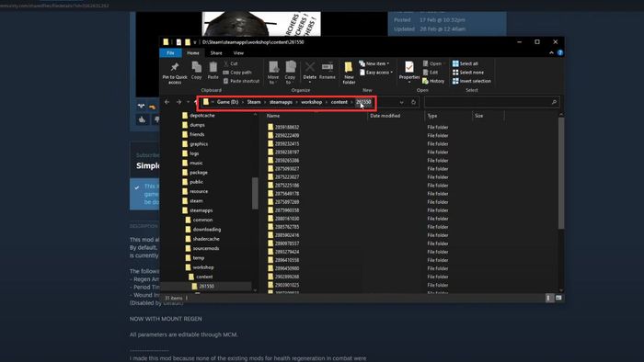The height and width of the screenshot is (362, 644).
Task: Click the Quick Access toolbar new folder icon
Action: (x=188, y=42)
